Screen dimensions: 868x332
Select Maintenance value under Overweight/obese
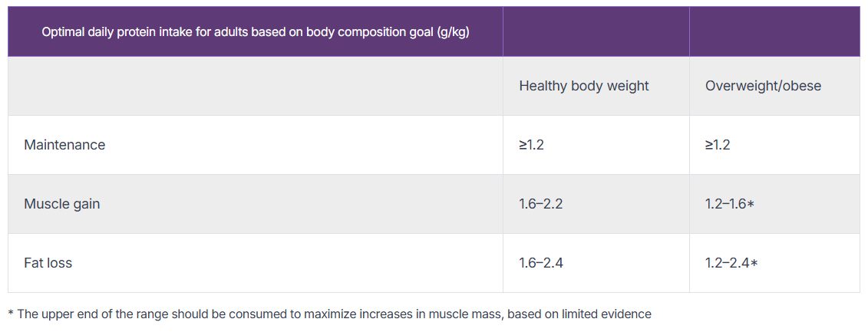[718, 145]
